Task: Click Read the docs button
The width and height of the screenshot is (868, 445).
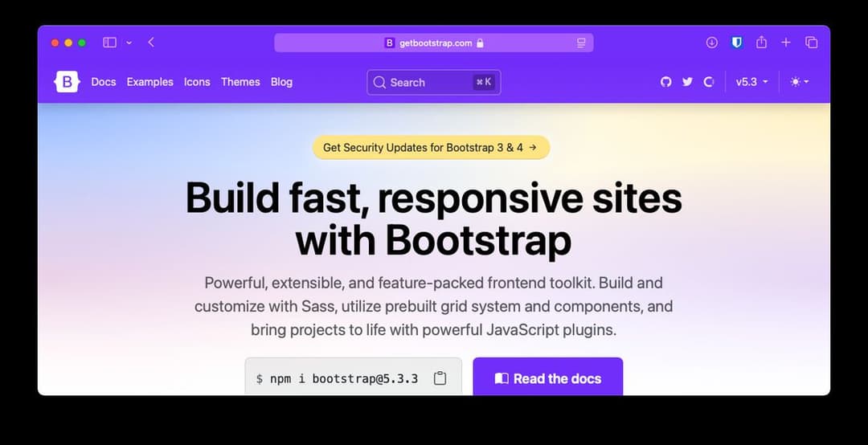Action: [x=548, y=377]
